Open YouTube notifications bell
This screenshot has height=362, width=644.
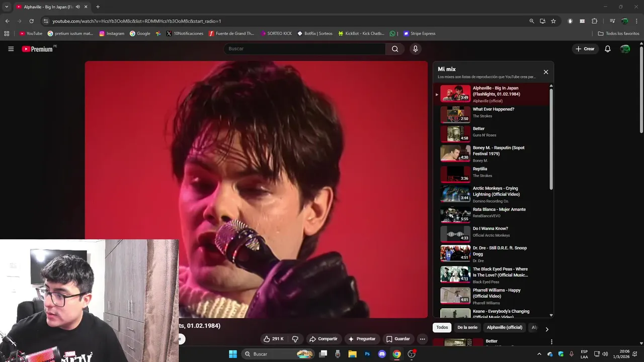coord(607,49)
